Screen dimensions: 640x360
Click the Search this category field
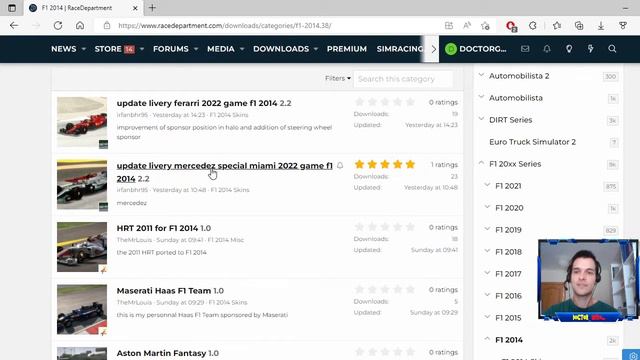coord(403,79)
